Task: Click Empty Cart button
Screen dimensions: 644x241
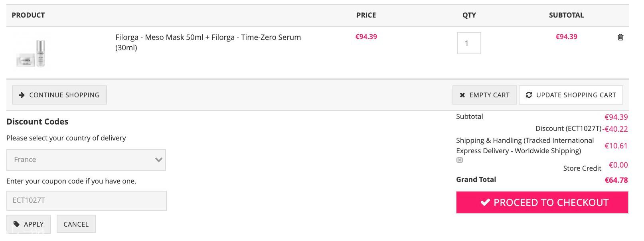Action: click(484, 95)
